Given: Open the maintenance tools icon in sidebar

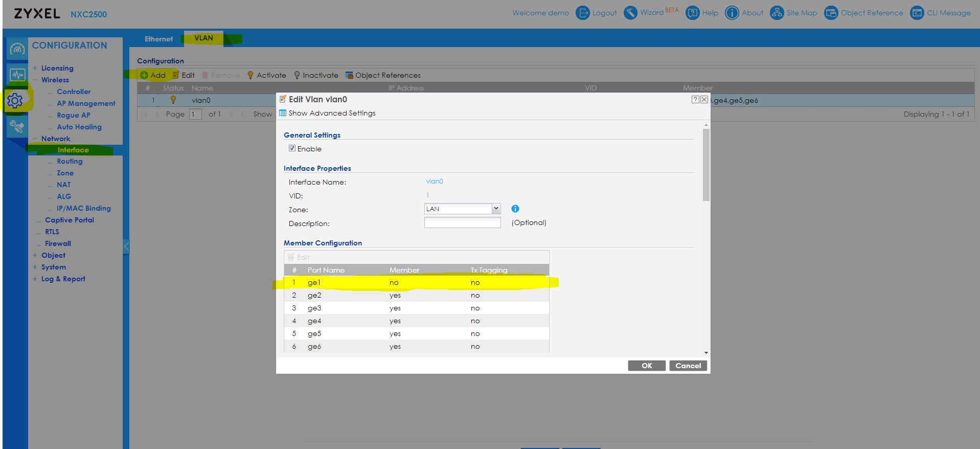Looking at the screenshot, I should [16, 126].
